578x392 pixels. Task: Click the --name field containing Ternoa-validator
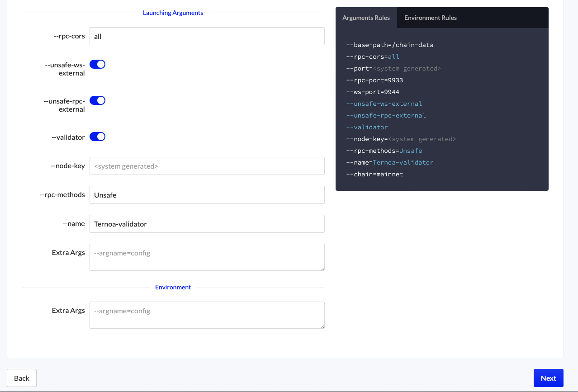pos(207,224)
